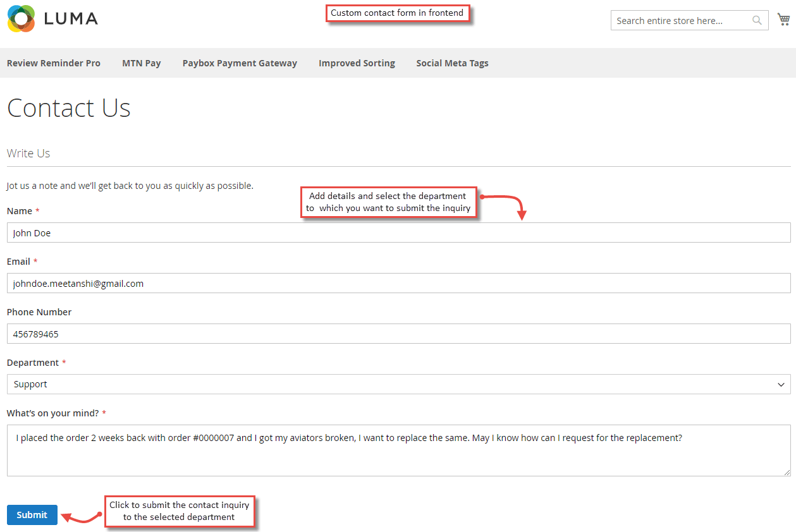The height and width of the screenshot is (532, 796).
Task: Open the Improved Sorting menu
Action: pos(357,63)
